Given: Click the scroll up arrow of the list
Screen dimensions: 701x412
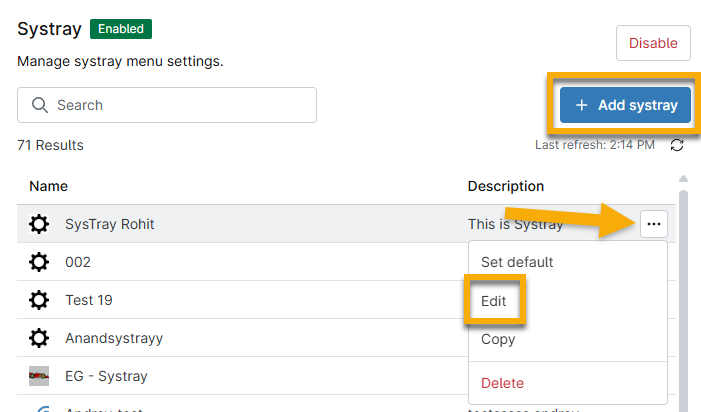Looking at the screenshot, I should pyautogui.click(x=684, y=180).
